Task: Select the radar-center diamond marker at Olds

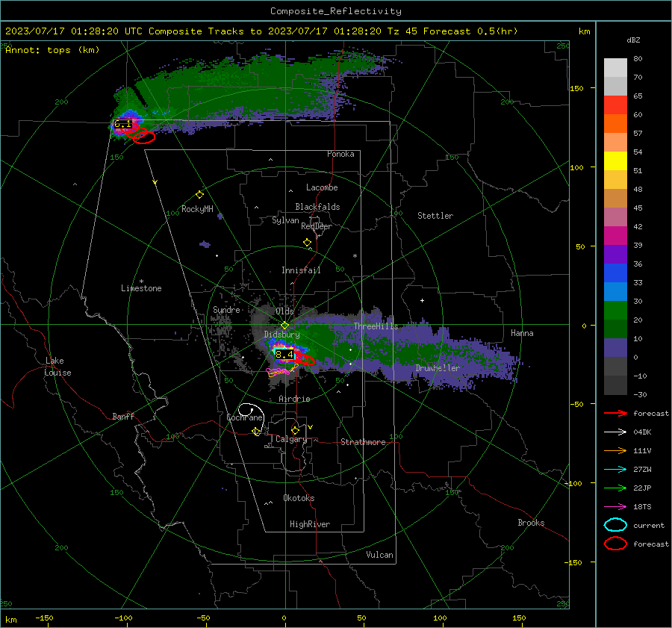Action: pyautogui.click(x=284, y=326)
